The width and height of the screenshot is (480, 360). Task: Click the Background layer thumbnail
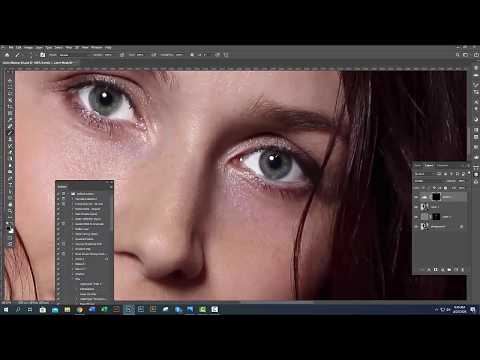coord(425,227)
